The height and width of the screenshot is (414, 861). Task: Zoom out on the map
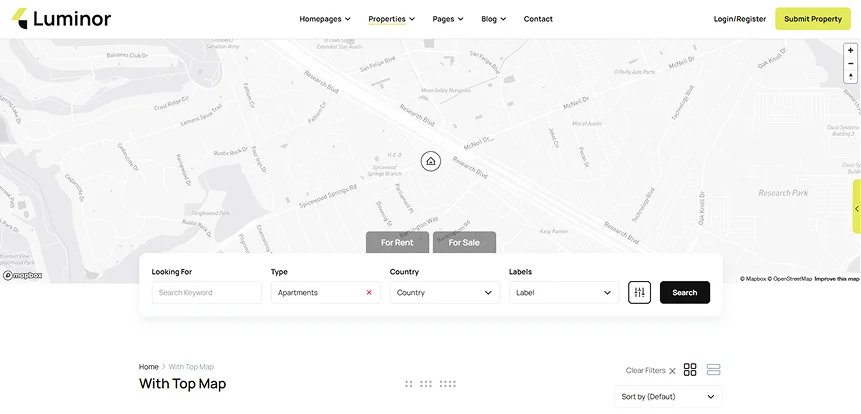[850, 63]
